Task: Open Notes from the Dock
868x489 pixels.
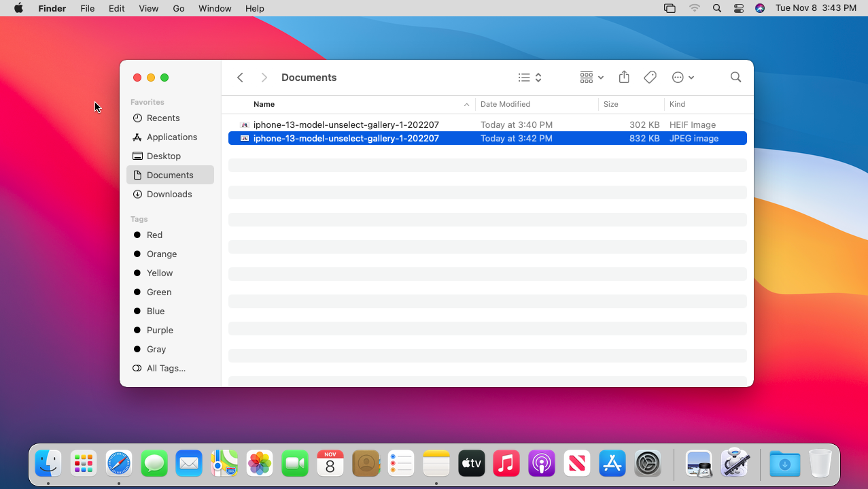Action: coord(436,464)
